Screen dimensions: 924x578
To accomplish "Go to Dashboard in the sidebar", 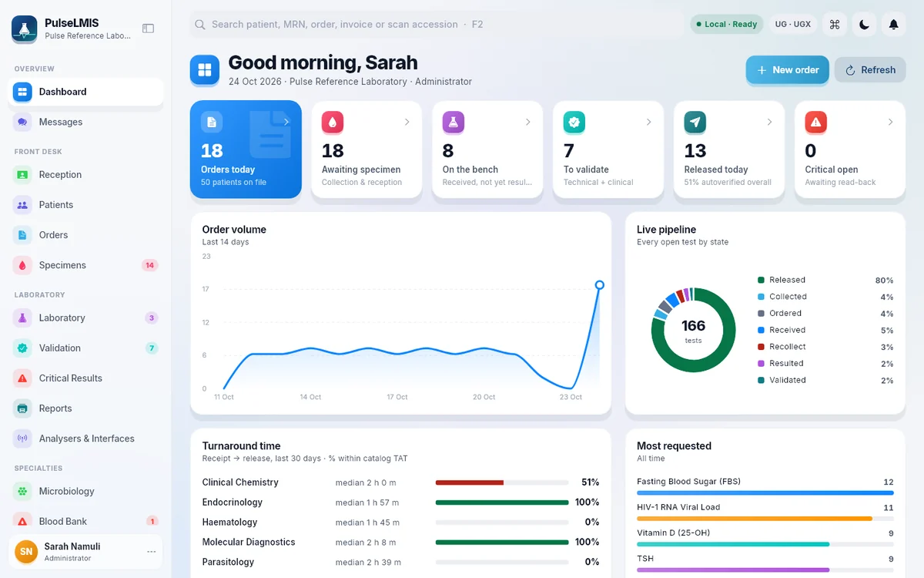I will [85, 92].
